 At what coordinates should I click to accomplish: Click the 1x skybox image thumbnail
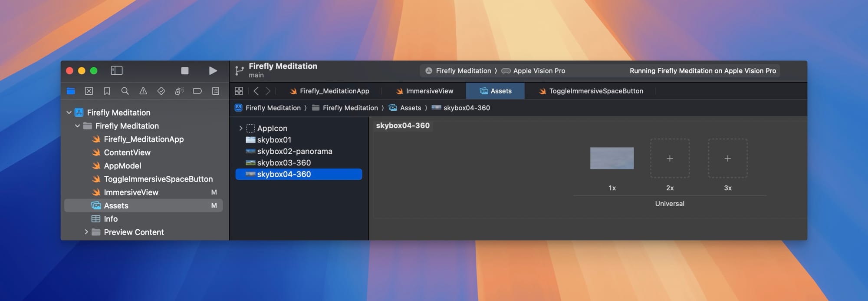coord(612,158)
